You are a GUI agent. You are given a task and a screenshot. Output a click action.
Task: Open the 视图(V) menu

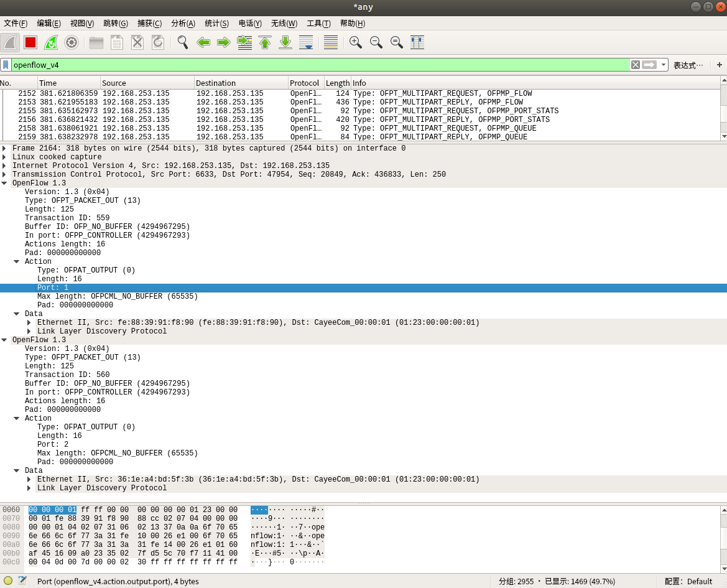(x=82, y=23)
